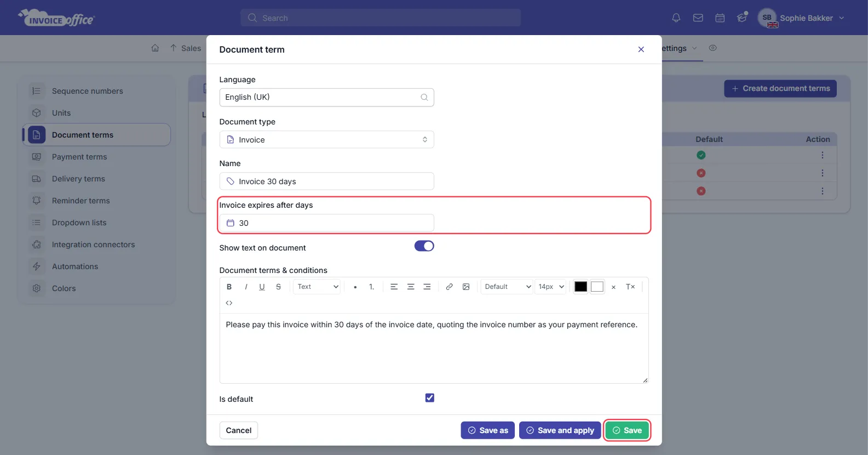Toggle Show text on document switch
Viewport: 868px width, 455px height.
pyautogui.click(x=424, y=246)
